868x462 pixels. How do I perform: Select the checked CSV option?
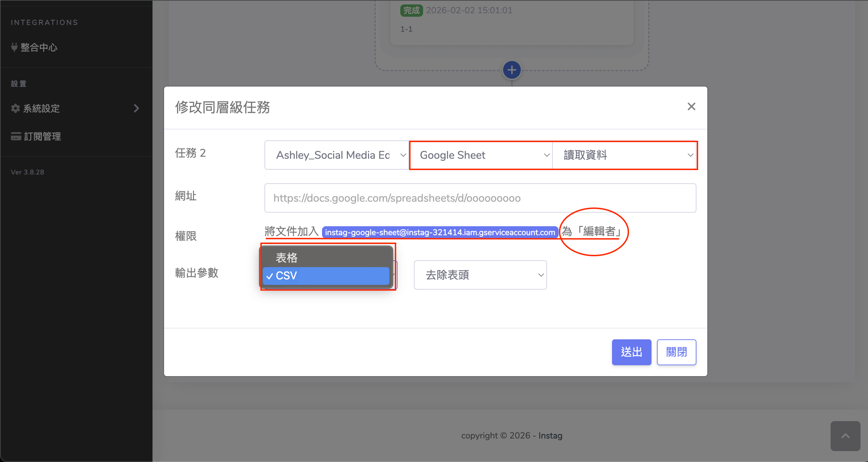(x=326, y=276)
